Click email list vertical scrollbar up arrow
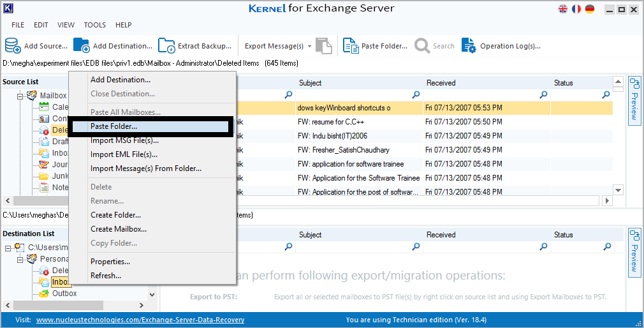This screenshot has width=644, height=328. (618, 82)
